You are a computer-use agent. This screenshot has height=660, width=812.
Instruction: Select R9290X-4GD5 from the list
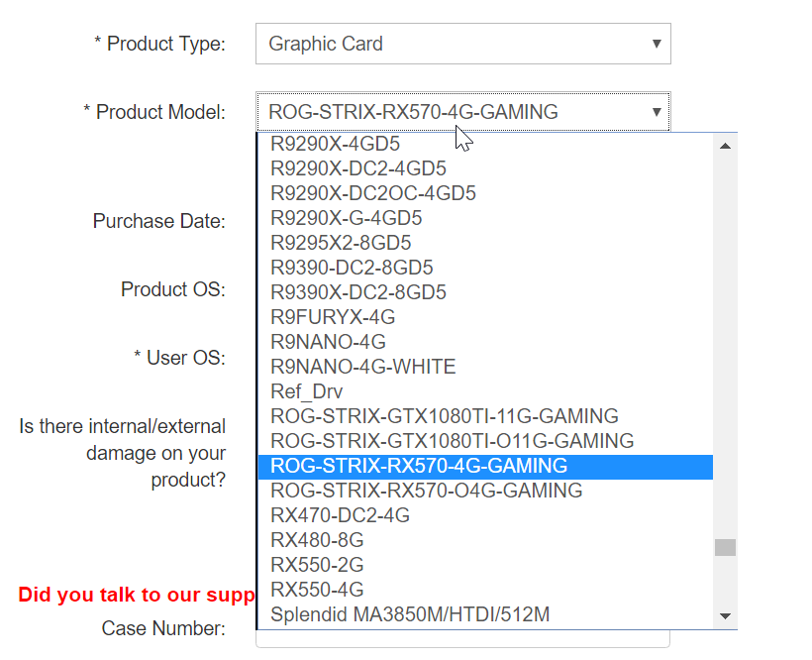coord(485,144)
